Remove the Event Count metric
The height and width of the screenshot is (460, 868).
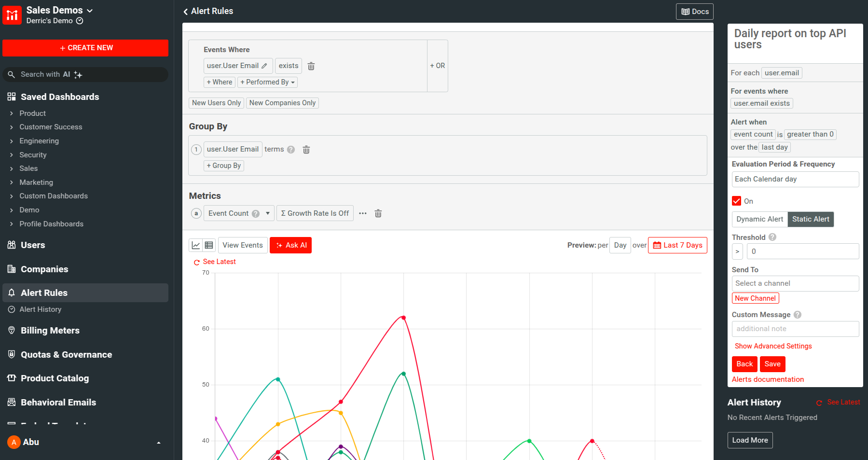click(x=378, y=213)
